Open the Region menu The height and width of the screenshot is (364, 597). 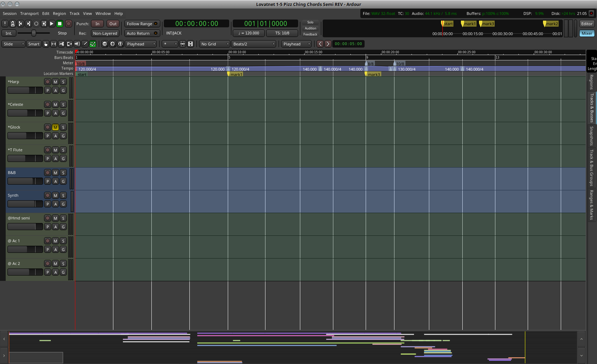59,13
